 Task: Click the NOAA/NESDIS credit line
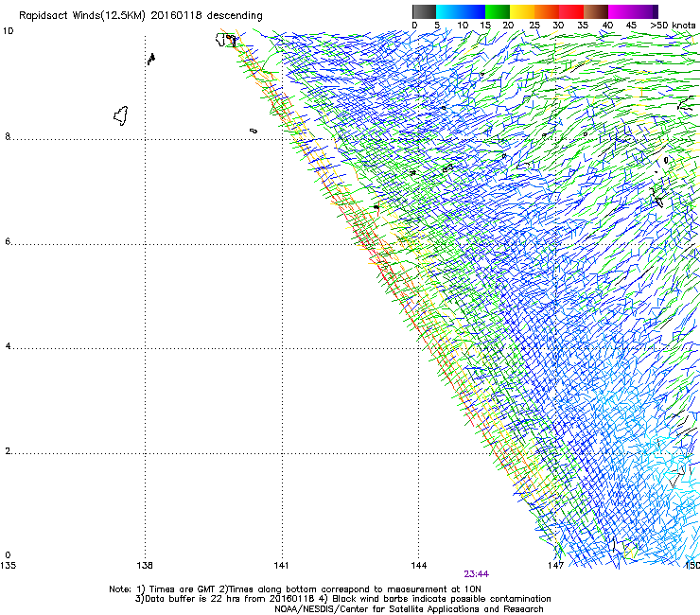pyautogui.click(x=409, y=609)
